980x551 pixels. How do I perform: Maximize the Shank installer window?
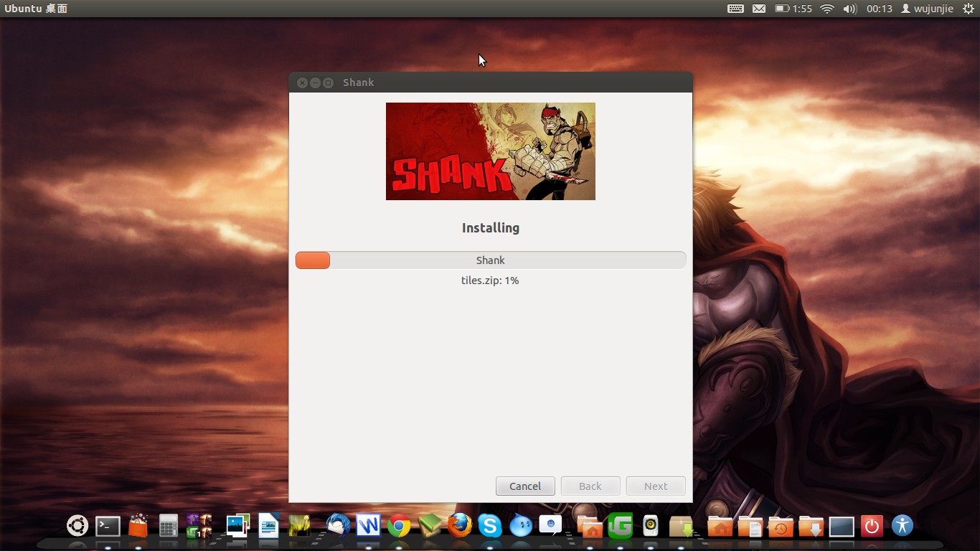pyautogui.click(x=328, y=83)
